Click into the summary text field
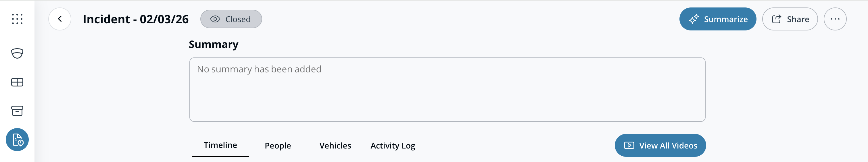Image resolution: width=868 pixels, height=162 pixels. tap(447, 89)
